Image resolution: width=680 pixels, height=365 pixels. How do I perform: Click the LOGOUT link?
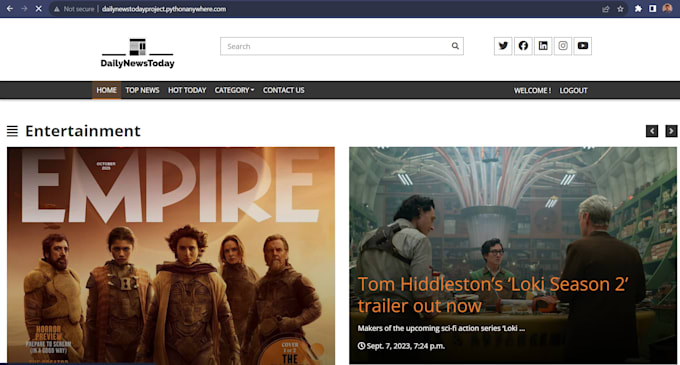(573, 91)
